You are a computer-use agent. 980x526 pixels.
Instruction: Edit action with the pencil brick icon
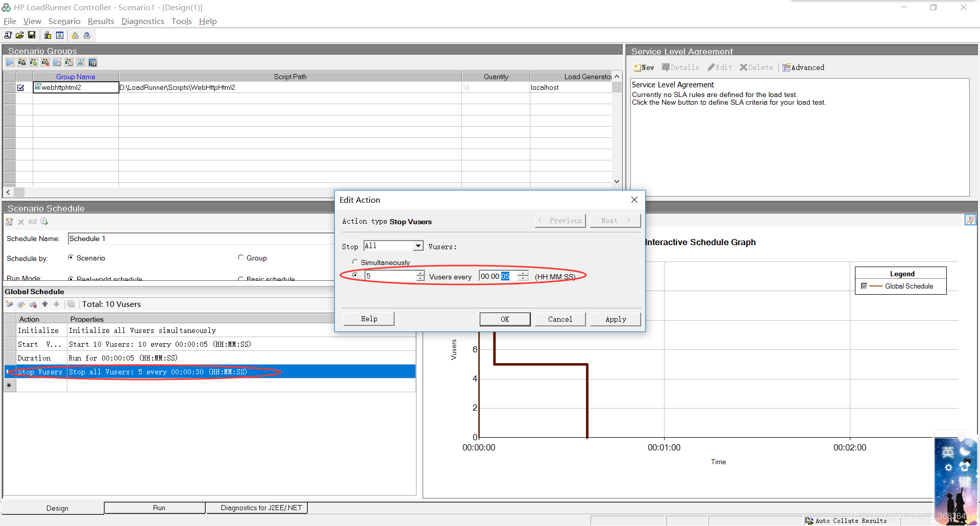click(x=21, y=304)
